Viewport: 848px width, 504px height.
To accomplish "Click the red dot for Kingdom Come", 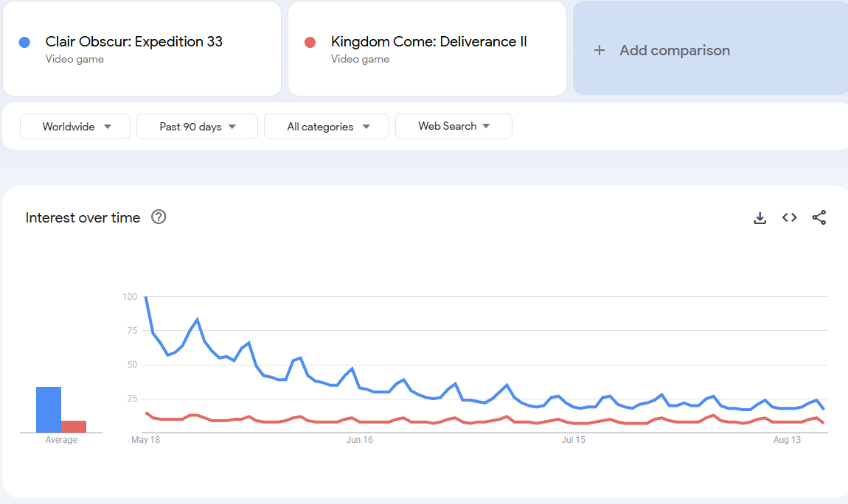I will coord(310,43).
